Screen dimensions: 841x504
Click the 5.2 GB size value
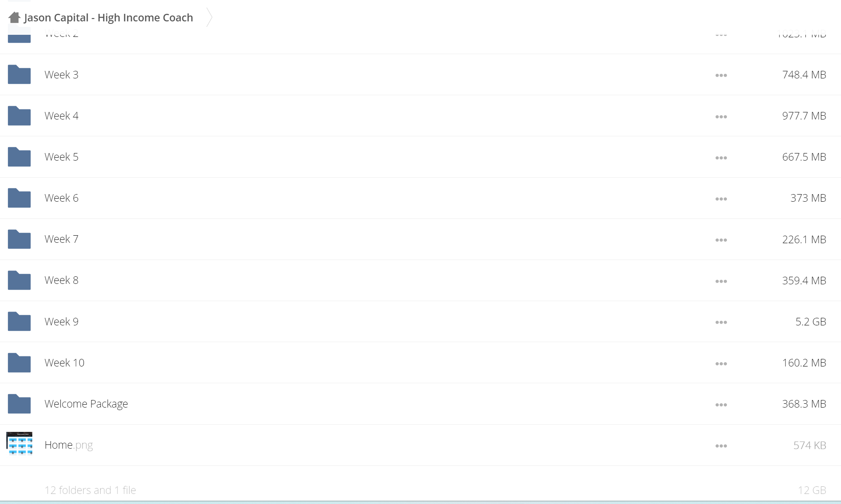pyautogui.click(x=811, y=322)
